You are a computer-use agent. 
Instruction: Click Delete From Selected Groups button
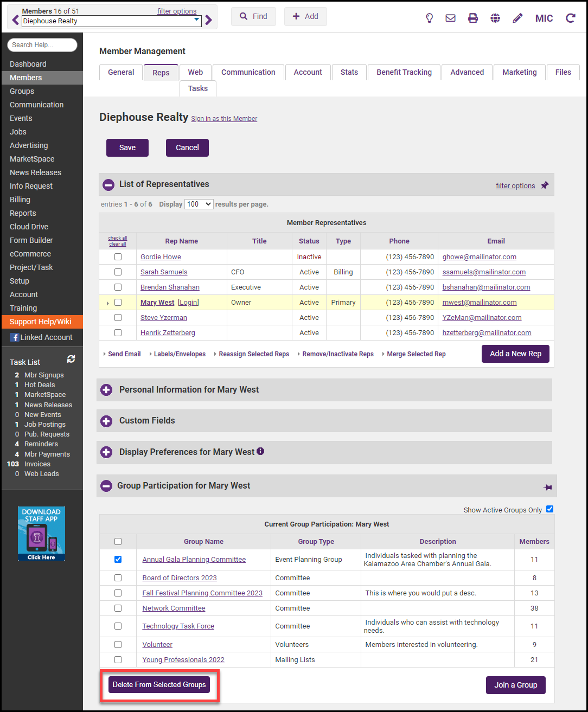pos(159,685)
